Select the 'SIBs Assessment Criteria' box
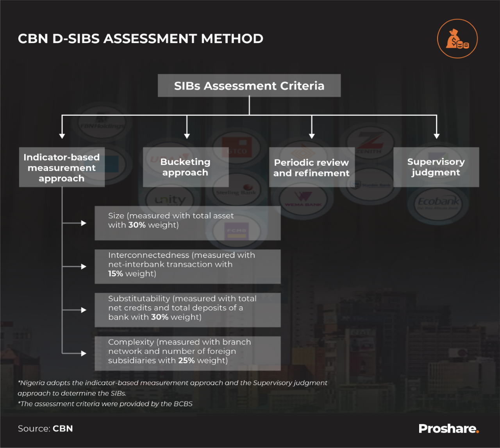 tap(249, 86)
